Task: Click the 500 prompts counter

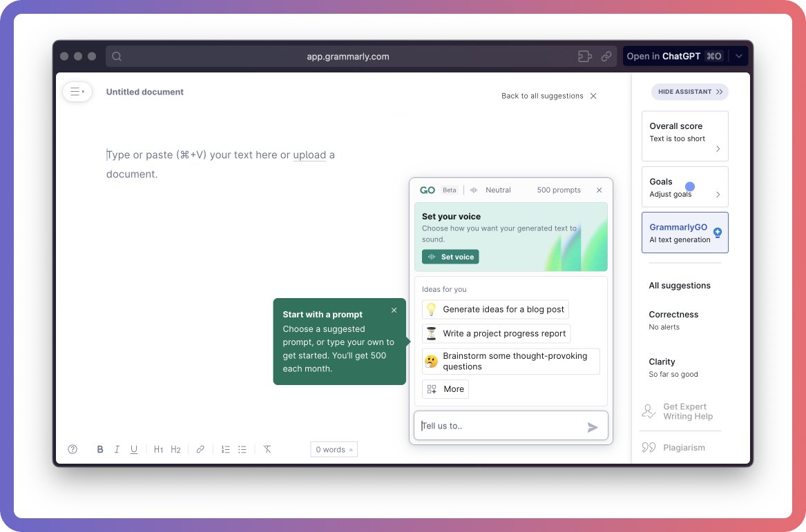Action: (x=559, y=190)
